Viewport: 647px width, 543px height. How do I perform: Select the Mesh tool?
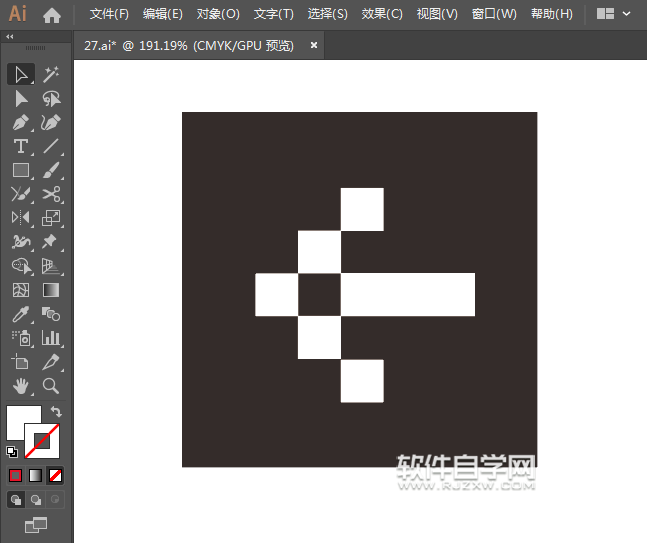[x=21, y=290]
